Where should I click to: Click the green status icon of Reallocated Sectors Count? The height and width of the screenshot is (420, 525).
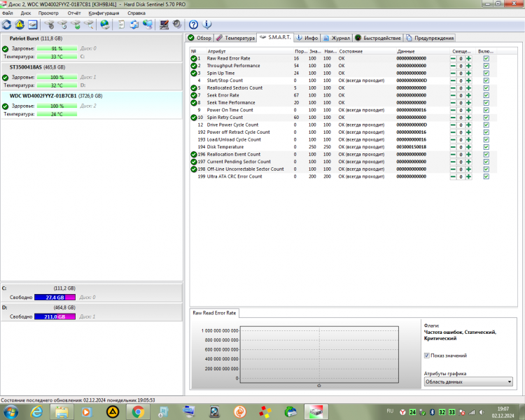coord(193,87)
